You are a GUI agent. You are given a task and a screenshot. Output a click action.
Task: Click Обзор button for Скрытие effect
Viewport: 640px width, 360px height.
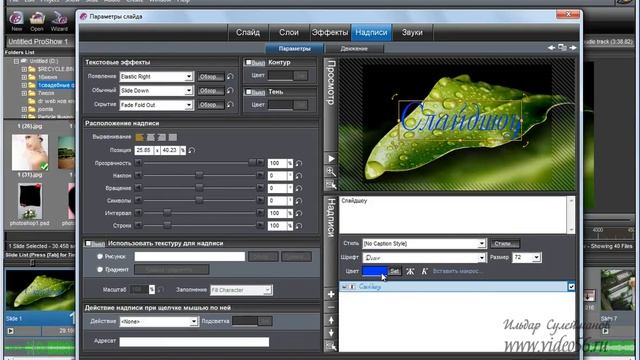(x=211, y=105)
